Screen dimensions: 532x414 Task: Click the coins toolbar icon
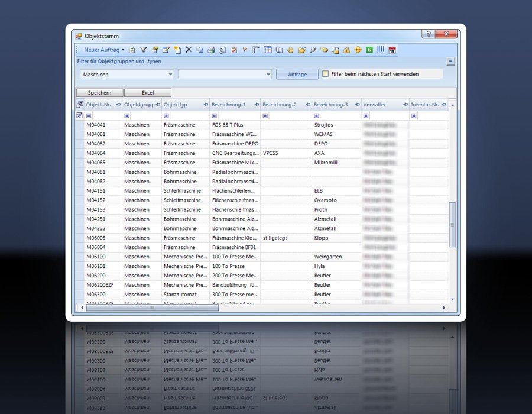(324, 50)
